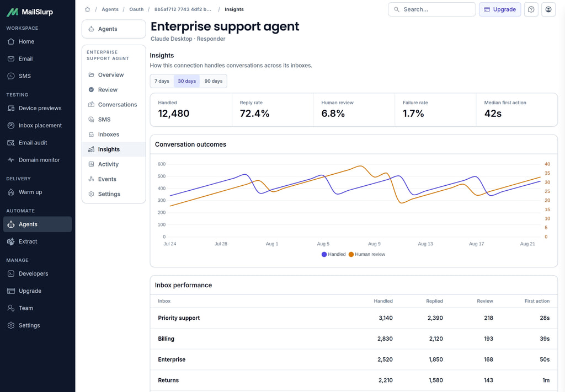Click the Inbox performance heading

[183, 285]
